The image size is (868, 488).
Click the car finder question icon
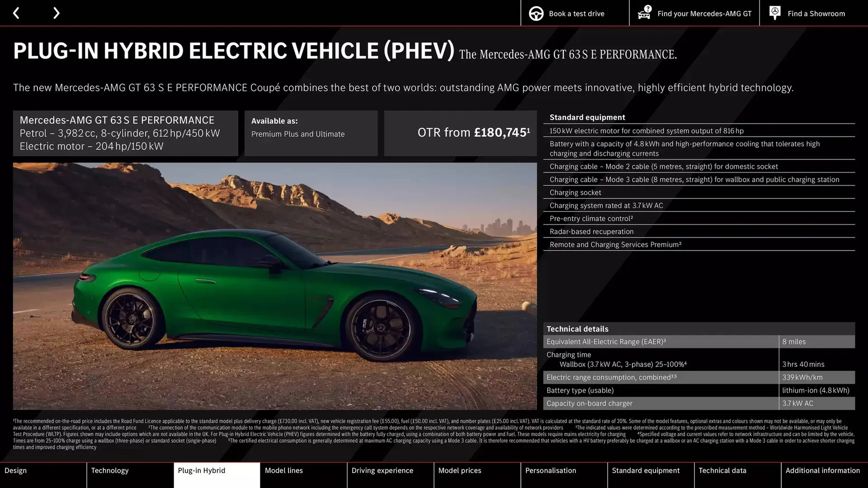pyautogui.click(x=644, y=13)
